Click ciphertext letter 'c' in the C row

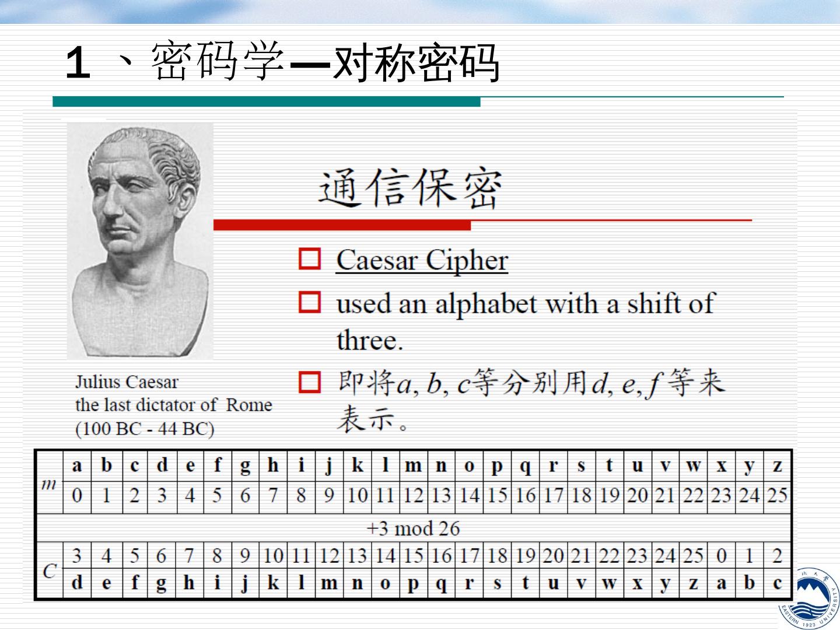coord(777,583)
